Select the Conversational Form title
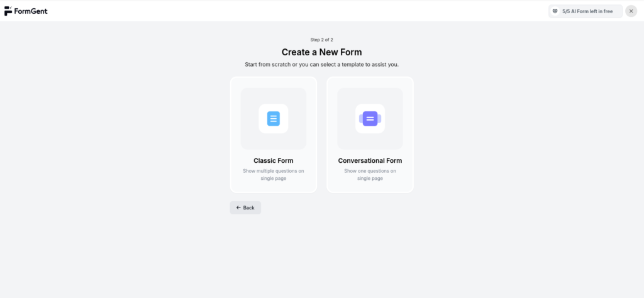The height and width of the screenshot is (298, 644). coord(370,161)
